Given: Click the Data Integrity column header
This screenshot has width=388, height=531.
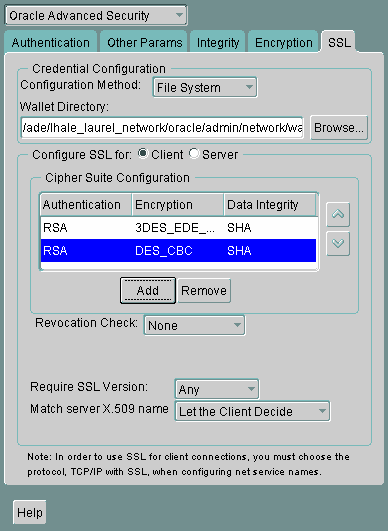Looking at the screenshot, I should [x=270, y=205].
